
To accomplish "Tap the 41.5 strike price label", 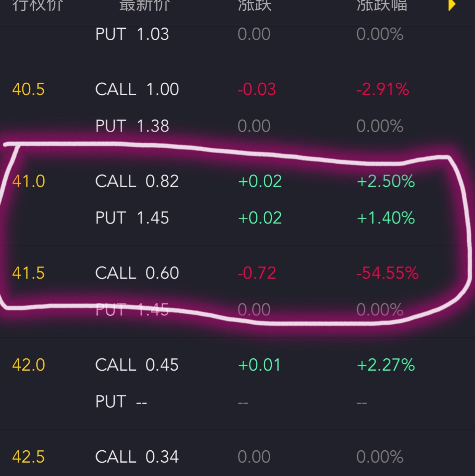I will coord(28,273).
